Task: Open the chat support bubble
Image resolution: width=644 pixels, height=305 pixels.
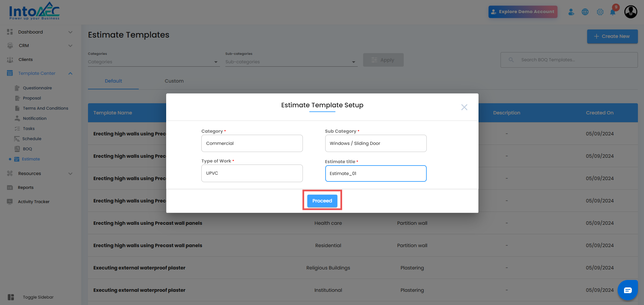Action: click(627, 290)
